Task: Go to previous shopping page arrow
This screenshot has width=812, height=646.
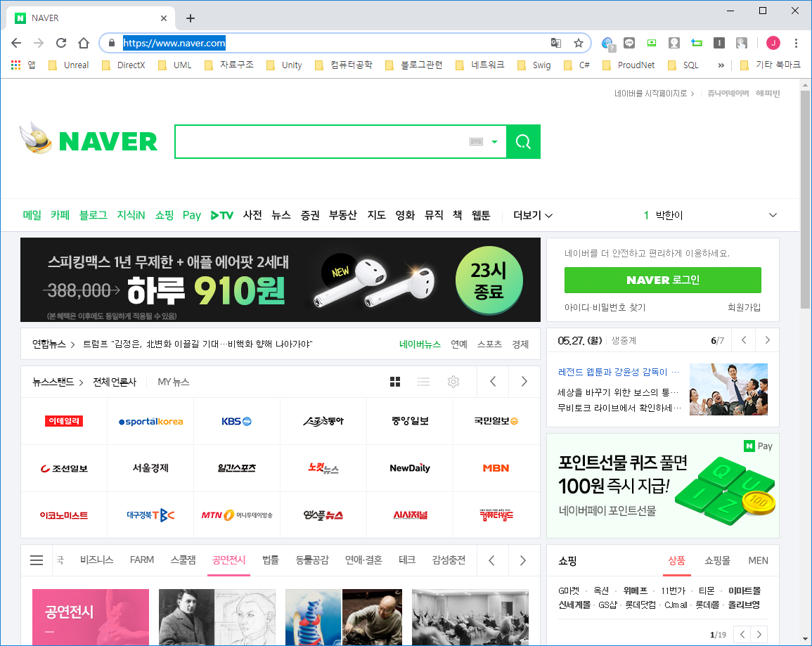Action: pyautogui.click(x=742, y=634)
